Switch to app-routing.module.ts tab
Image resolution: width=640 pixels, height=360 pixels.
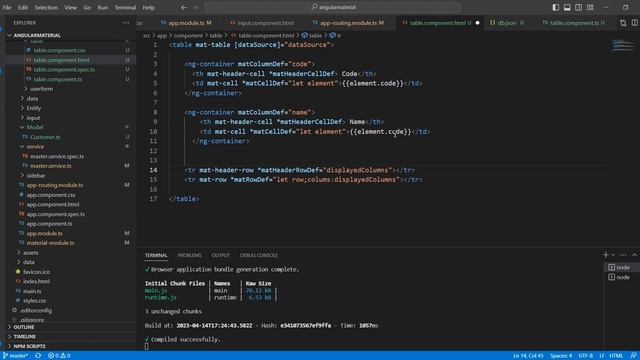348,23
